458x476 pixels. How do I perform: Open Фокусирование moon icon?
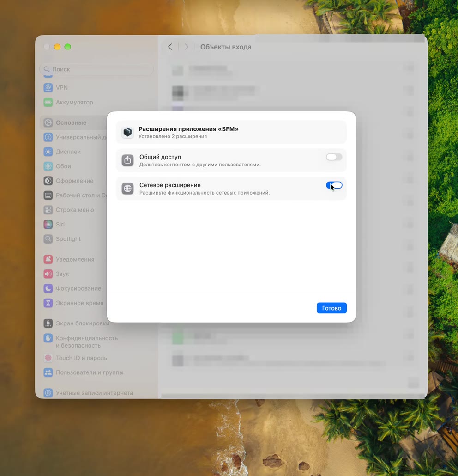(48, 288)
